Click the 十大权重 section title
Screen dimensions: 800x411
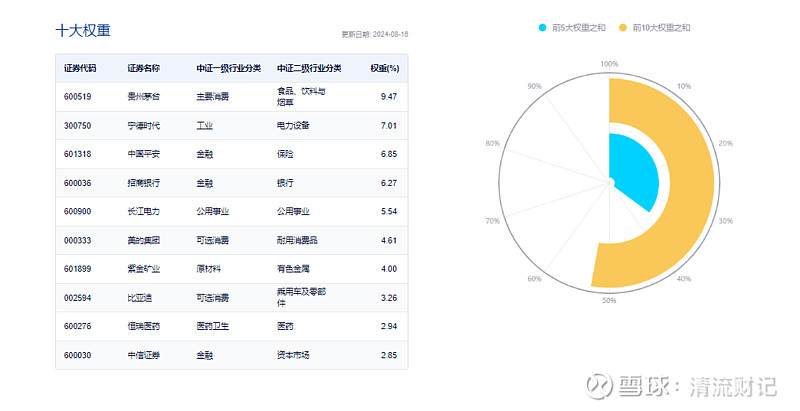83,31
